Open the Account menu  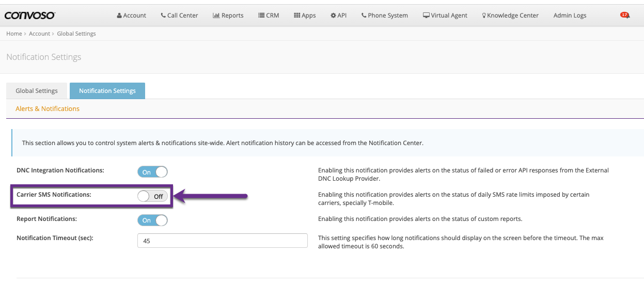tap(132, 15)
